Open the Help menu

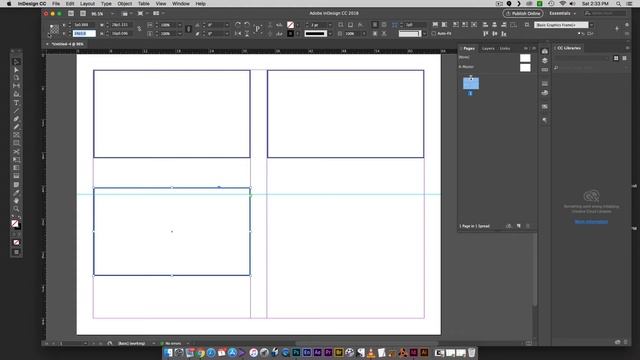coord(200,4)
